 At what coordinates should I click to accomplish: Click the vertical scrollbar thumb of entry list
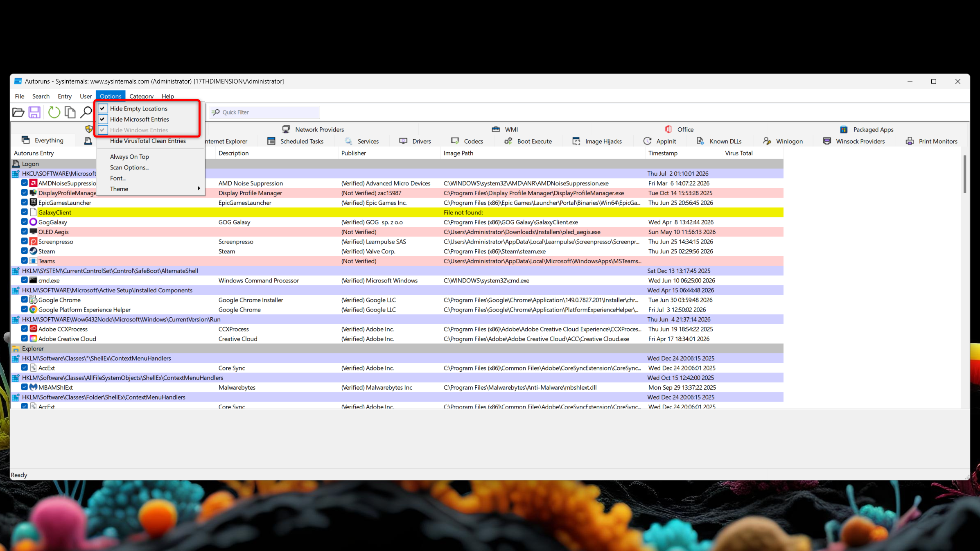(965, 174)
